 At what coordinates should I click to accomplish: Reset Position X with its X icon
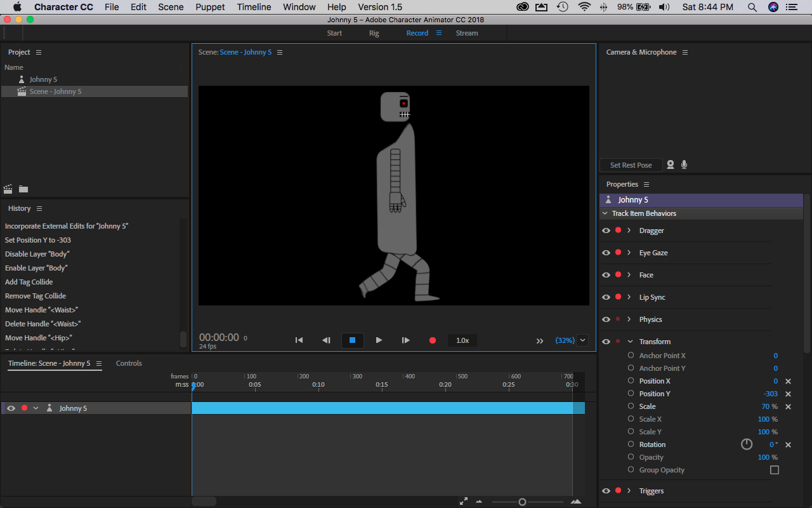788,381
